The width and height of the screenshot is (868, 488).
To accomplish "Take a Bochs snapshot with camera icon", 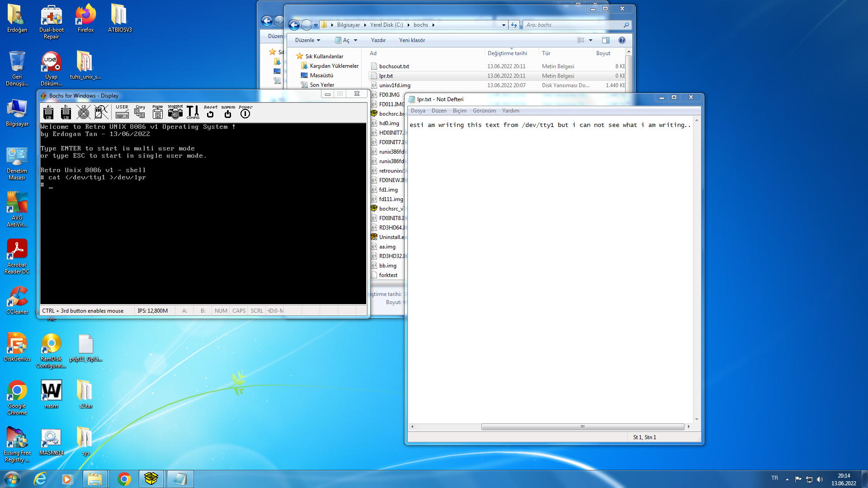I will [175, 113].
